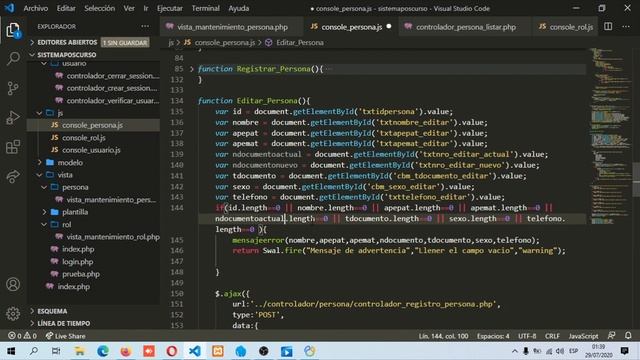Expand the Esquema section

click(52, 311)
